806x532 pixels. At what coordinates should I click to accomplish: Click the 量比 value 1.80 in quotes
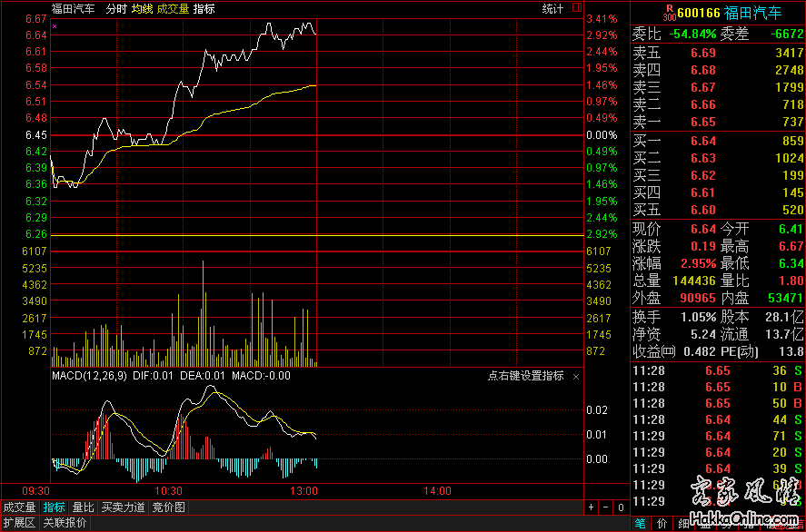point(791,281)
